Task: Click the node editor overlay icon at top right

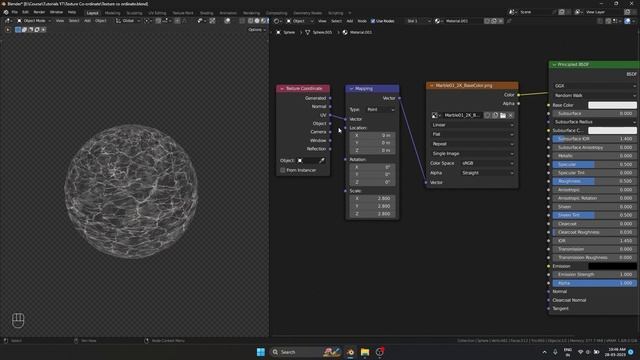Action: 628,21
